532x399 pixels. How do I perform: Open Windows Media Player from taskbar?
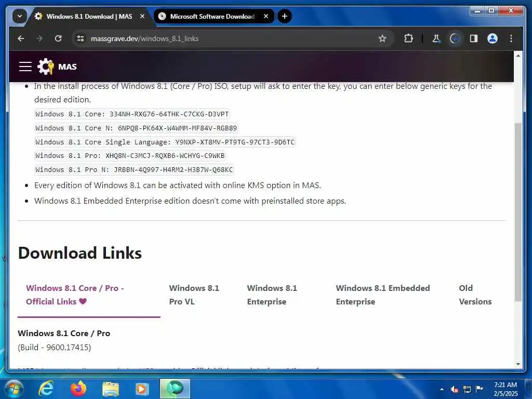142,389
